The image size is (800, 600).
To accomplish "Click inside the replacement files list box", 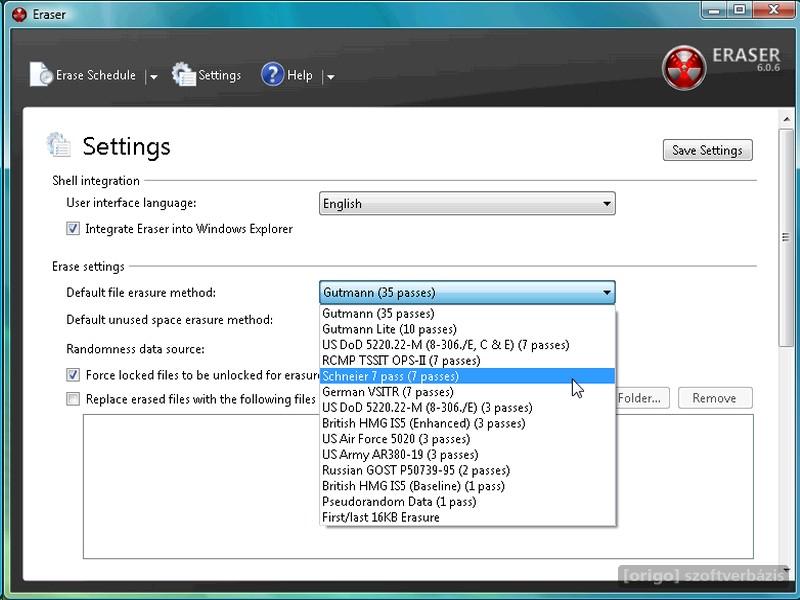I will (418, 486).
